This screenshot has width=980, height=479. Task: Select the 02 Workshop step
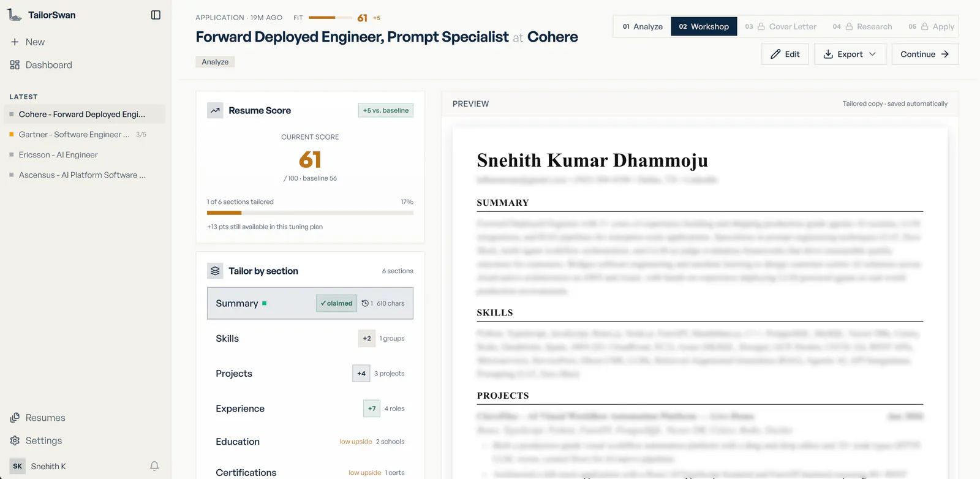coord(704,26)
